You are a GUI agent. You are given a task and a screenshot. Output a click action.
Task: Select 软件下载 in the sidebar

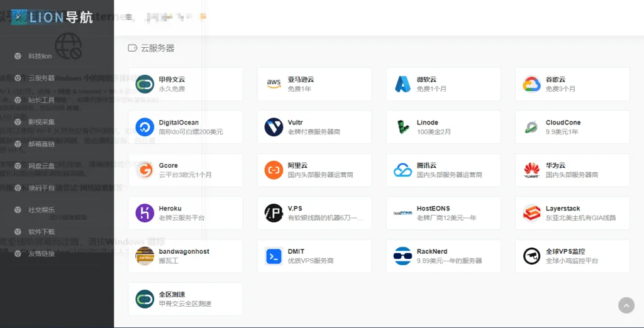(x=42, y=231)
